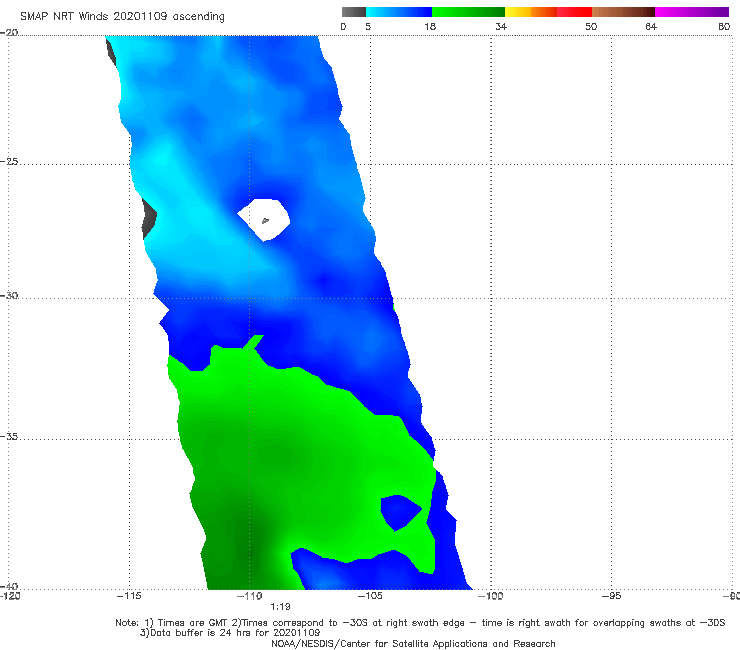Screen dimensions: 740x650
Task: Click the color bar label '34'
Action: [x=501, y=27]
